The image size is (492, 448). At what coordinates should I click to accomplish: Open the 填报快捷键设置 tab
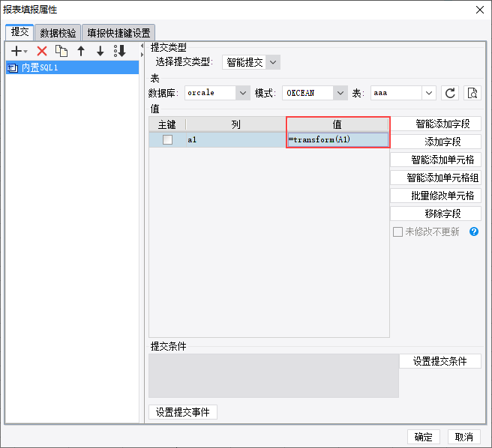(x=118, y=33)
